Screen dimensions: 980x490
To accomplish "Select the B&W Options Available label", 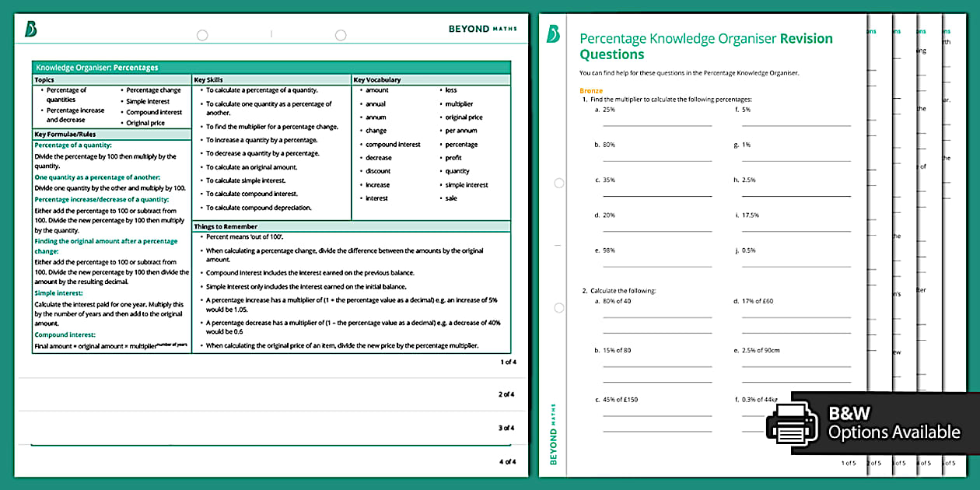I will pyautogui.click(x=894, y=424).
